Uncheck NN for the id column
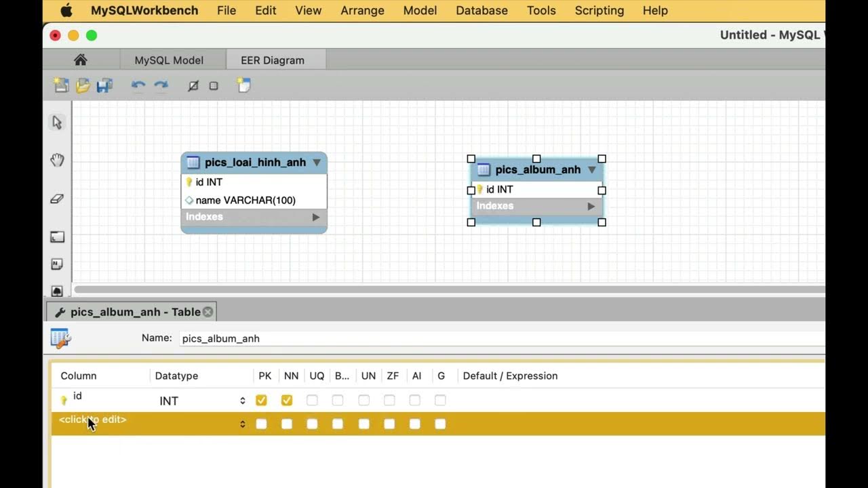This screenshot has width=868, height=488. click(x=287, y=401)
